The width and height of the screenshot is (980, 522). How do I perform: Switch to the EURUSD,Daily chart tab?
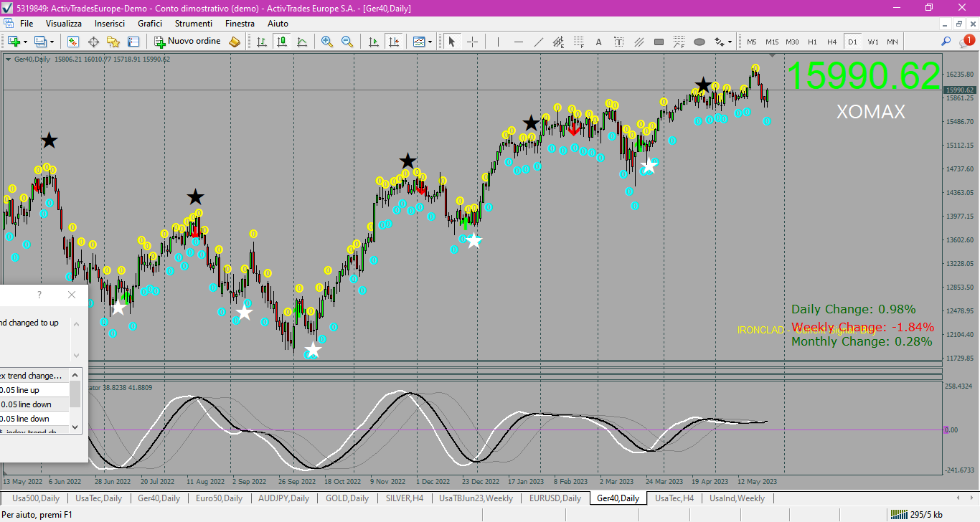(555, 498)
